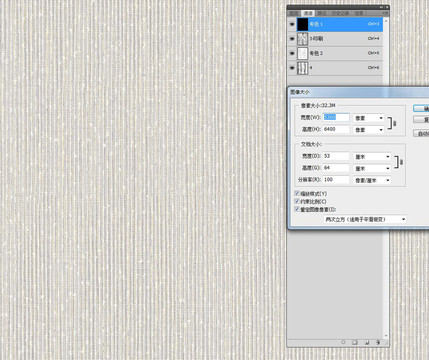
Task: Click the pixel height field showing 6400
Action: 336,129
